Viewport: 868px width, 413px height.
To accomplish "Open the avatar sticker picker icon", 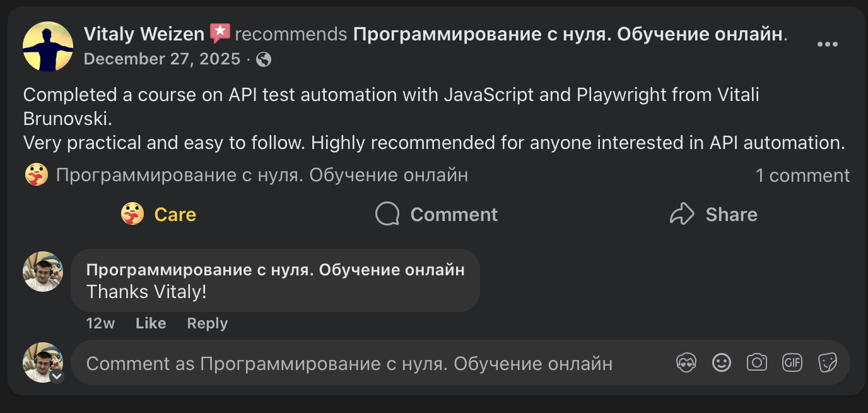I will click(686, 362).
